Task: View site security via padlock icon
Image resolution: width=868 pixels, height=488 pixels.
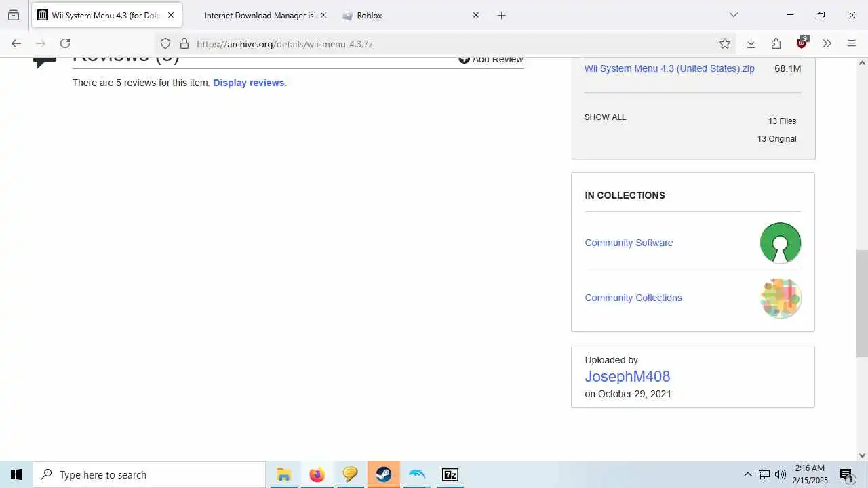Action: (x=184, y=43)
